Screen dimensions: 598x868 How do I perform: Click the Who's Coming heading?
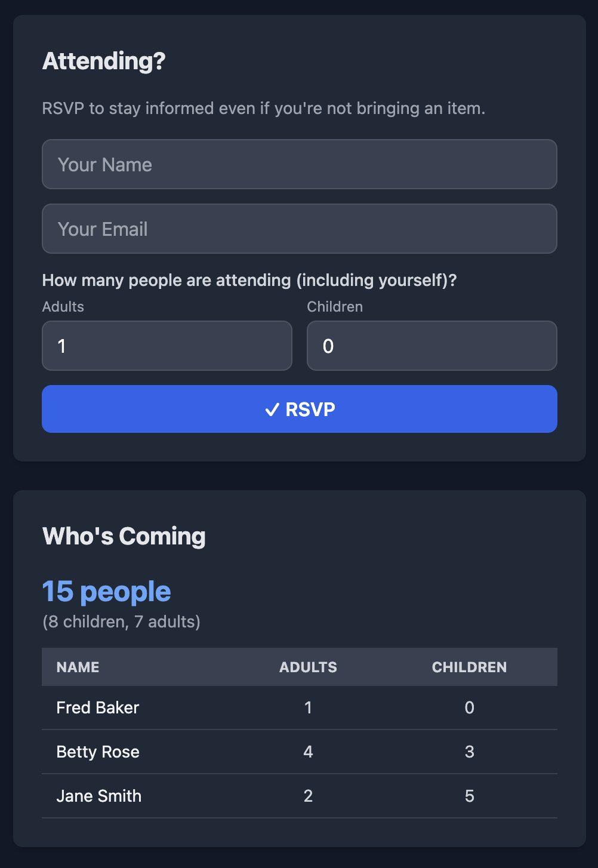tap(124, 535)
